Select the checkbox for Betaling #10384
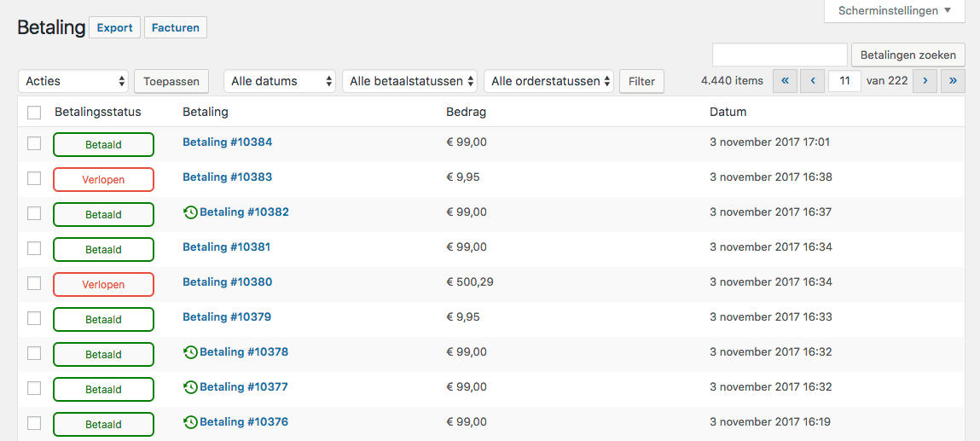The image size is (980, 441). (34, 143)
